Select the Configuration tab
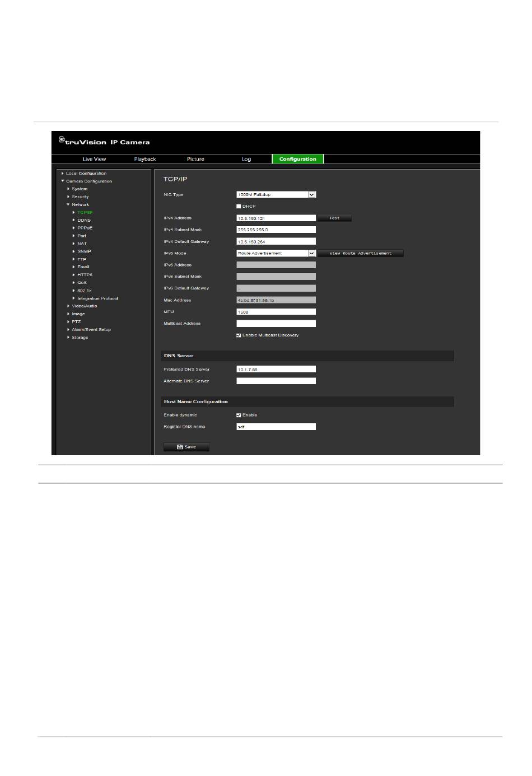The height and width of the screenshot is (776, 532). point(298,159)
